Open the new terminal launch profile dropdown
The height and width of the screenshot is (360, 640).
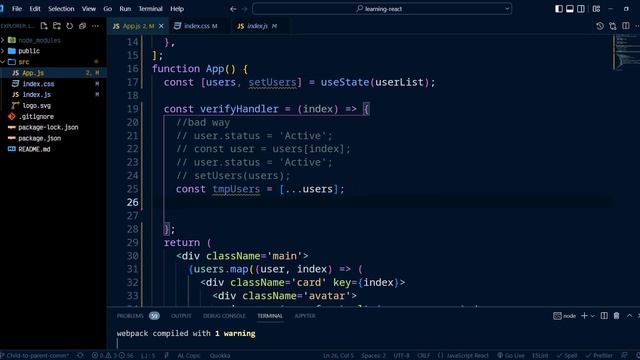(593, 316)
